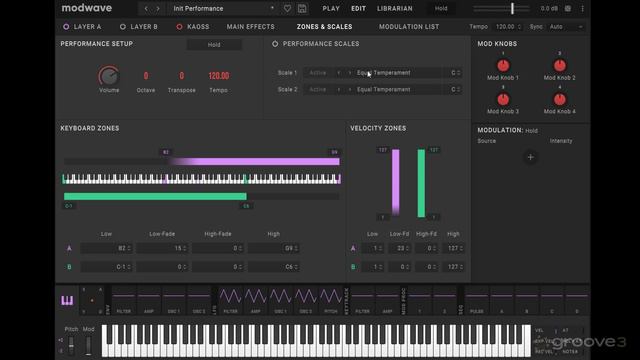
Task: Toggle the Layer A power button
Action: (66, 27)
